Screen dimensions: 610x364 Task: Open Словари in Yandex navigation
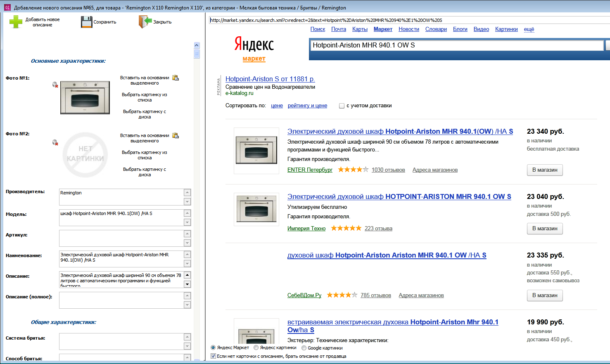coord(436,29)
